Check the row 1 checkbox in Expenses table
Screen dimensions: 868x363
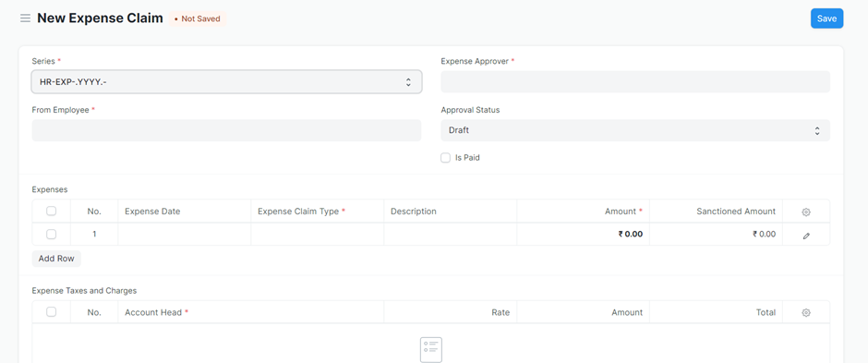[x=52, y=234]
